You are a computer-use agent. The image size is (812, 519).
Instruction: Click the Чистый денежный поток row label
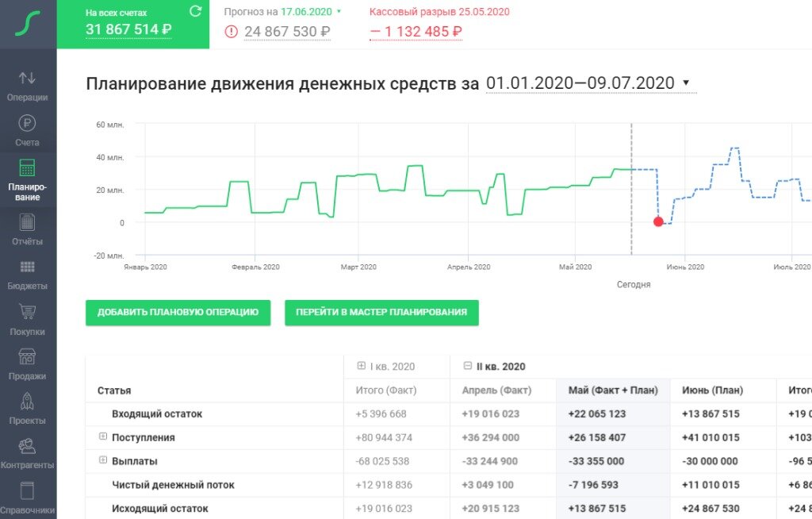pos(173,485)
